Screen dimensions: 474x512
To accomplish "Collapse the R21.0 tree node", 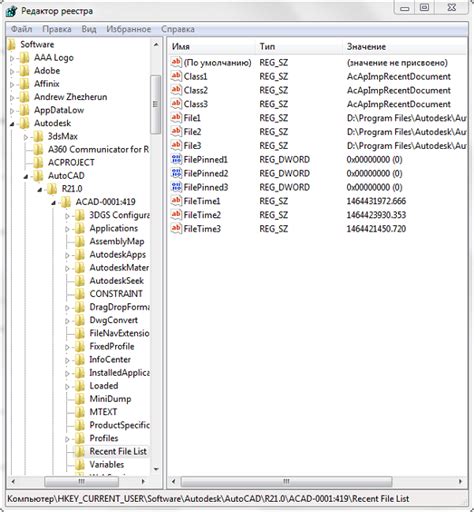I will point(40,189).
